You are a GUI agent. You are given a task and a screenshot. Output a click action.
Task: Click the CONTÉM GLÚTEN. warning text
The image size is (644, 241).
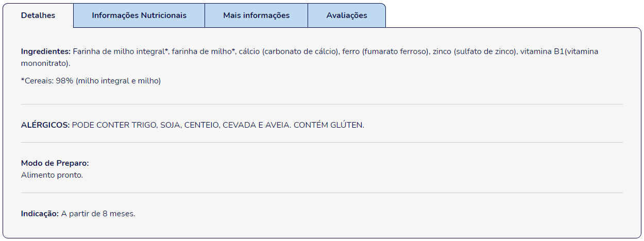point(329,125)
